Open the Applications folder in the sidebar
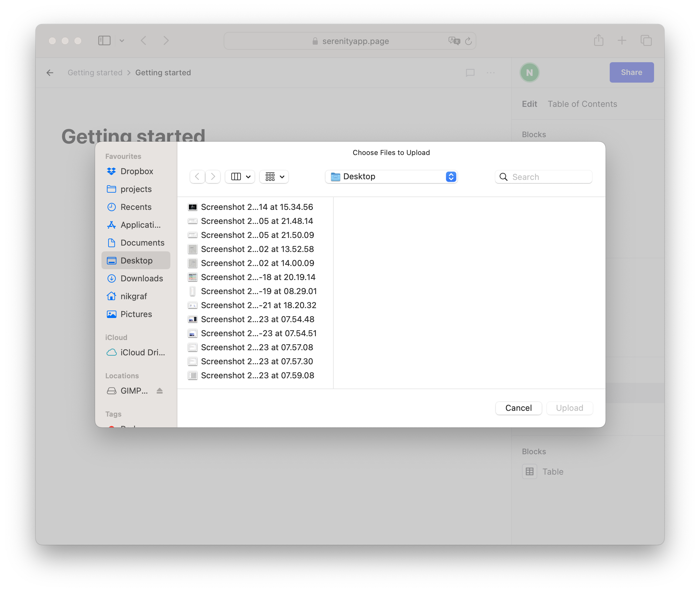Viewport: 700px width, 592px height. point(140,225)
